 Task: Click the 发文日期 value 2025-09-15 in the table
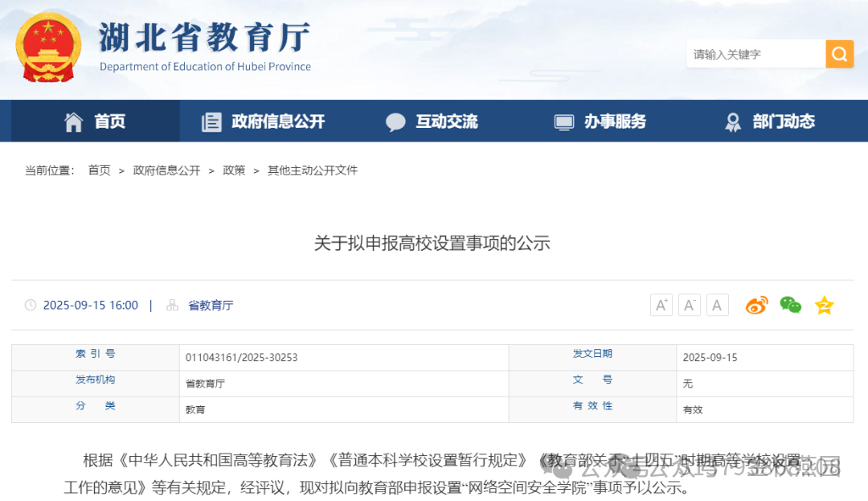[710, 358]
